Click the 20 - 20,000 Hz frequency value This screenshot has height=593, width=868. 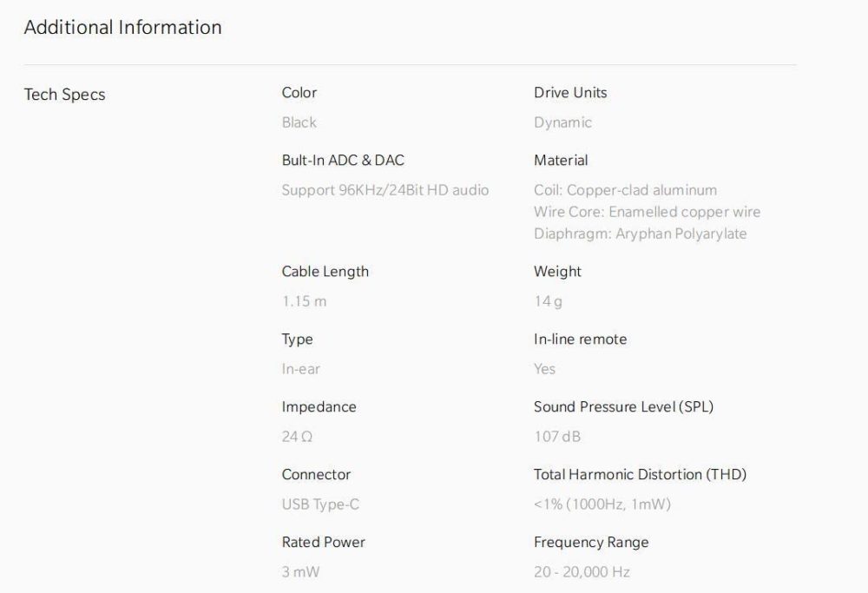click(x=582, y=572)
